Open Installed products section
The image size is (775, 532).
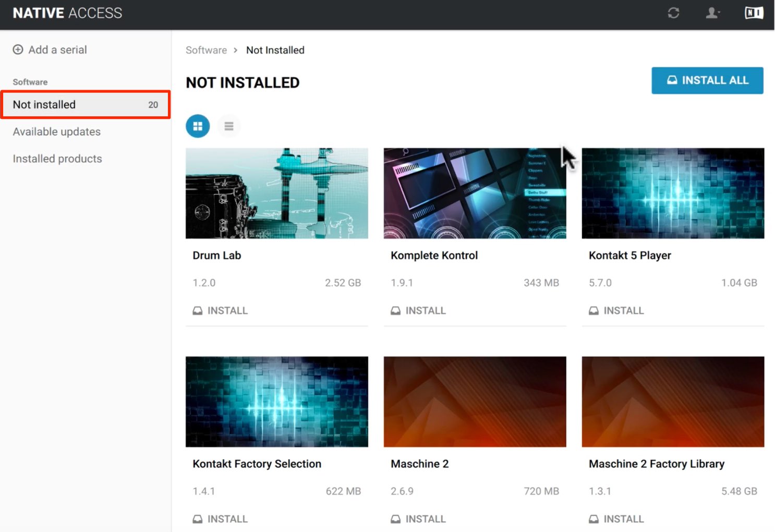point(57,159)
